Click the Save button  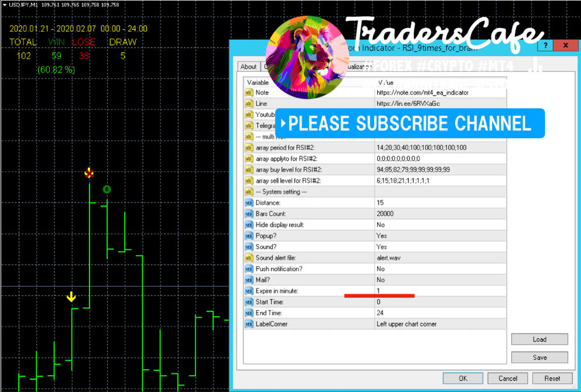pyautogui.click(x=539, y=357)
